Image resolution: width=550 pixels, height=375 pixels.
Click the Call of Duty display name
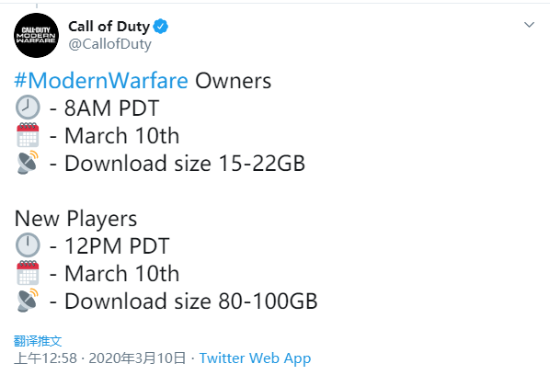click(x=109, y=26)
